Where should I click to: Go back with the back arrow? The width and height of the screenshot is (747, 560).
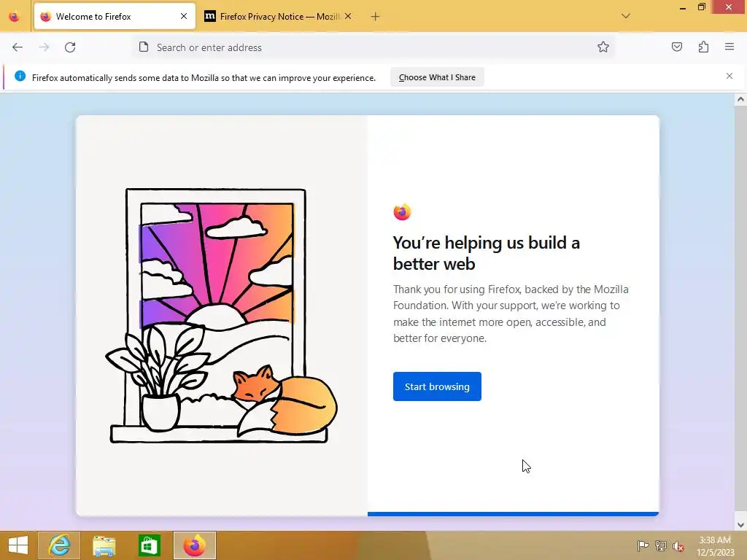(x=18, y=47)
